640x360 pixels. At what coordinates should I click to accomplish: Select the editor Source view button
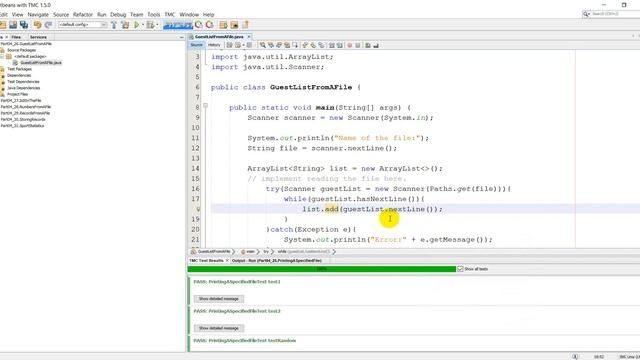tap(196, 45)
